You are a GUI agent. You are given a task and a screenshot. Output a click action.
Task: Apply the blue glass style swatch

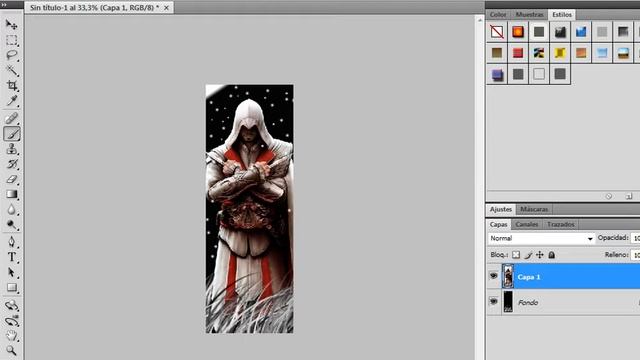tap(581, 32)
